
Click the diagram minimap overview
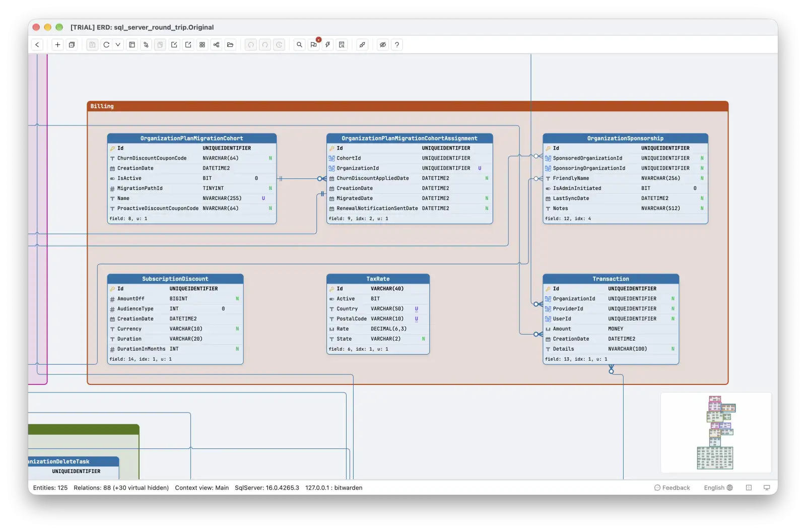tap(716, 432)
